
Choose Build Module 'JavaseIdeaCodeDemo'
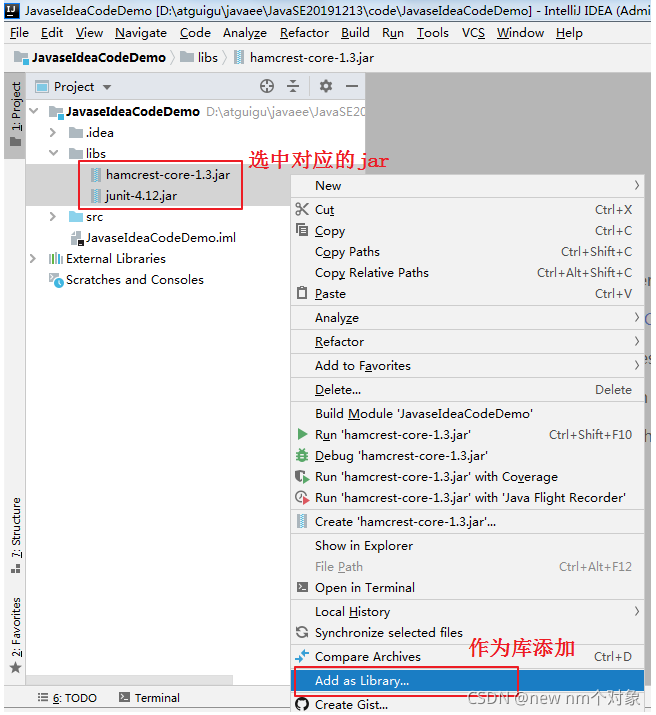click(x=467, y=413)
